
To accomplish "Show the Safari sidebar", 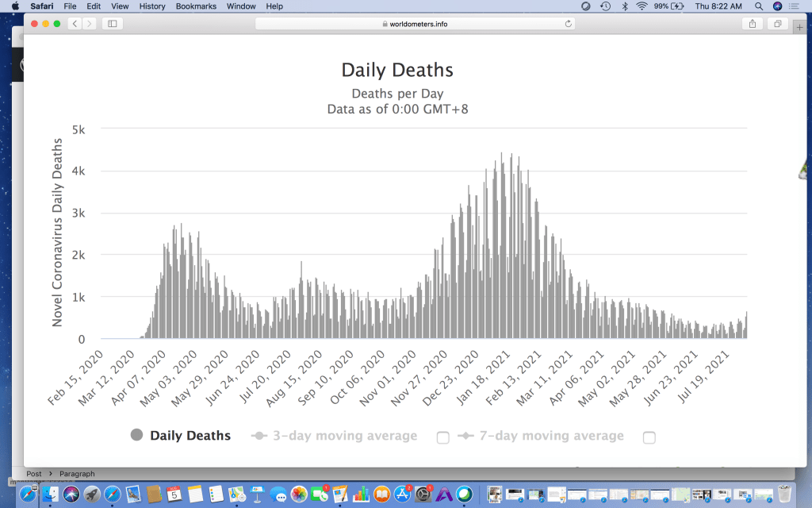I will [112, 24].
